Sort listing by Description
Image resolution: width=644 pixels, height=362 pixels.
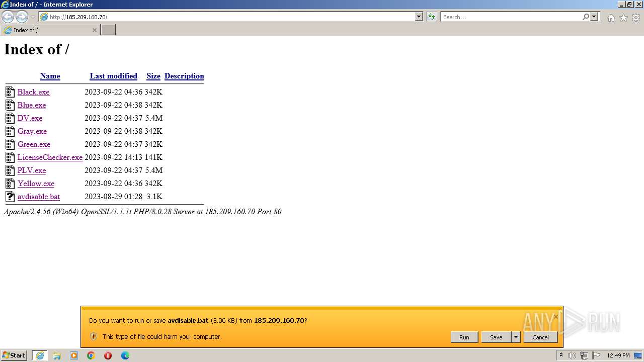(x=184, y=76)
